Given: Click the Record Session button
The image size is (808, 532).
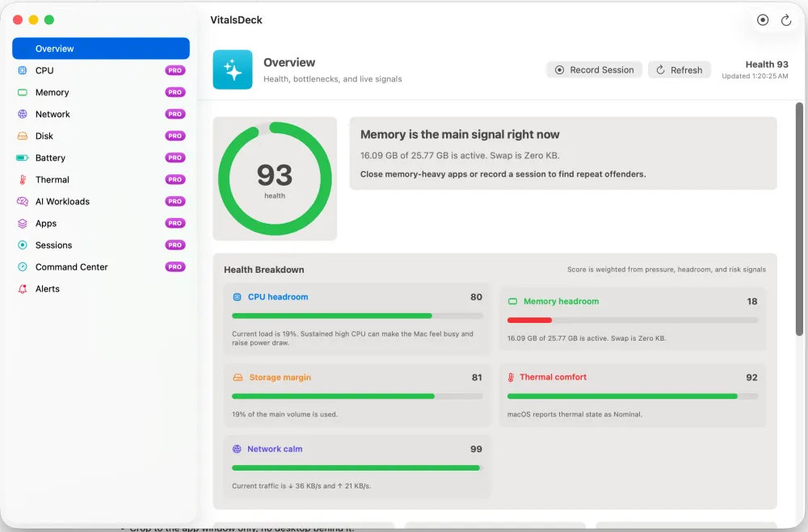Looking at the screenshot, I should (x=594, y=70).
